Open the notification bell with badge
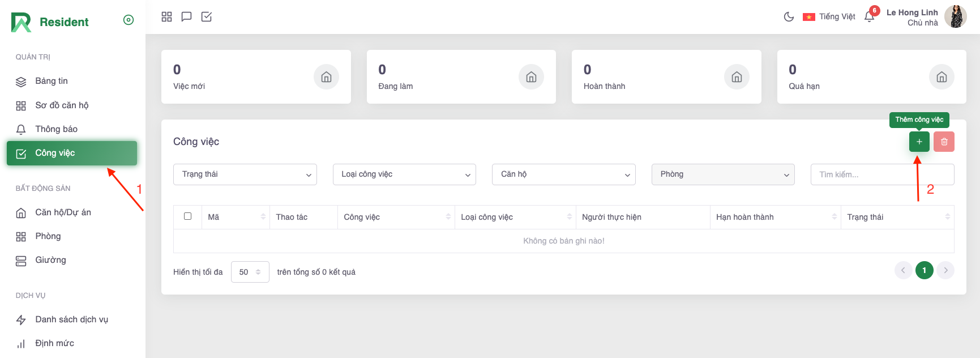The width and height of the screenshot is (980, 358). 870,16
